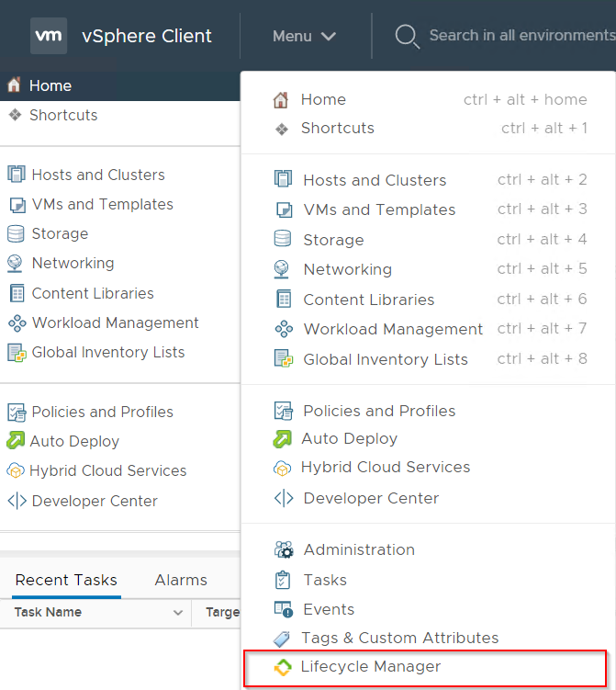Click the Events icon in dropdown menu
The image size is (616, 690).
tap(284, 609)
